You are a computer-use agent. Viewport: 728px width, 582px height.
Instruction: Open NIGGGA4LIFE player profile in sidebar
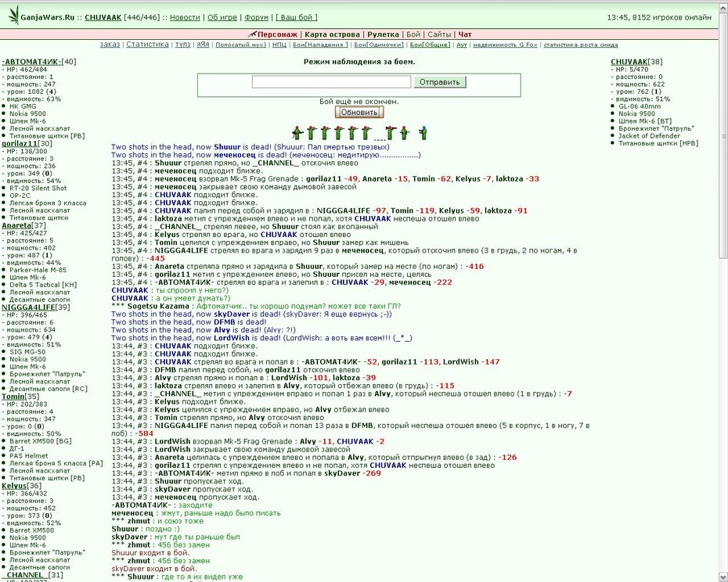[28, 307]
